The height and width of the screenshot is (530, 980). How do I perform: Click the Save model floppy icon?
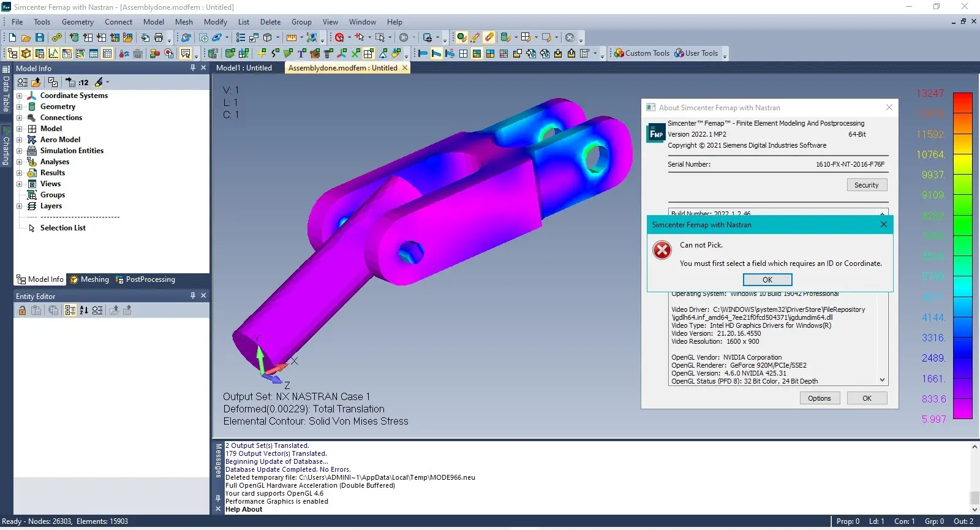pyautogui.click(x=40, y=37)
